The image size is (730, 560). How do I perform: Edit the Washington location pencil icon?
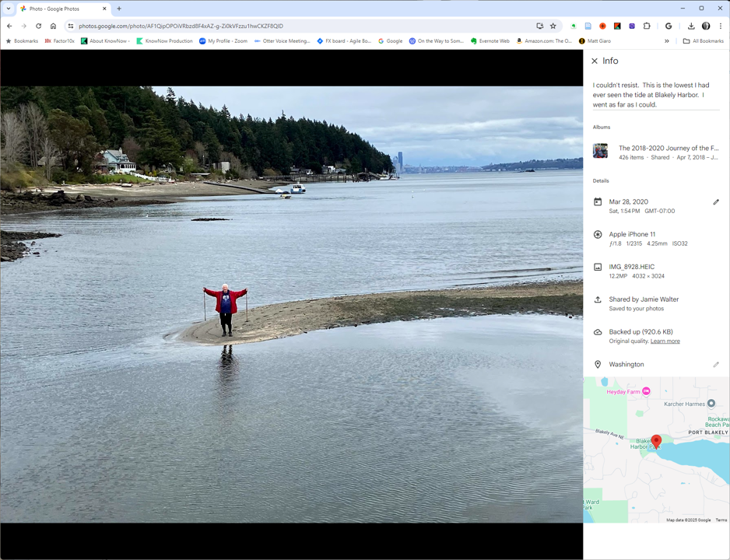point(716,365)
